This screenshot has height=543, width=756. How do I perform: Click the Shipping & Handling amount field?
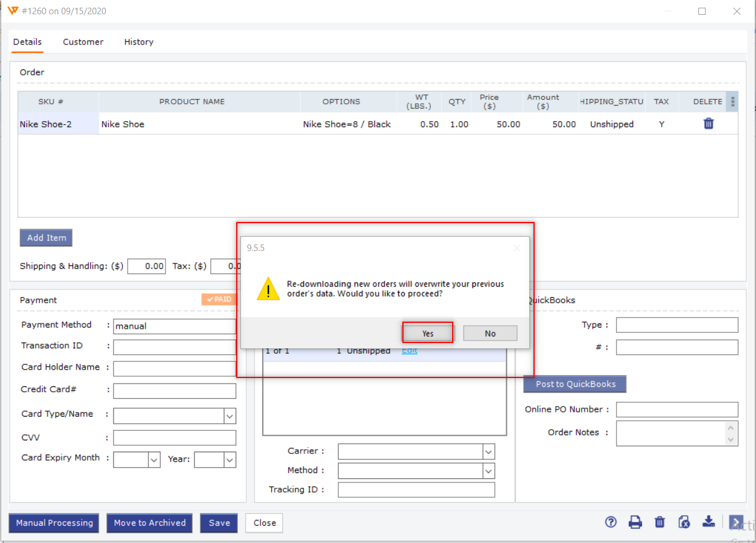coord(147,266)
